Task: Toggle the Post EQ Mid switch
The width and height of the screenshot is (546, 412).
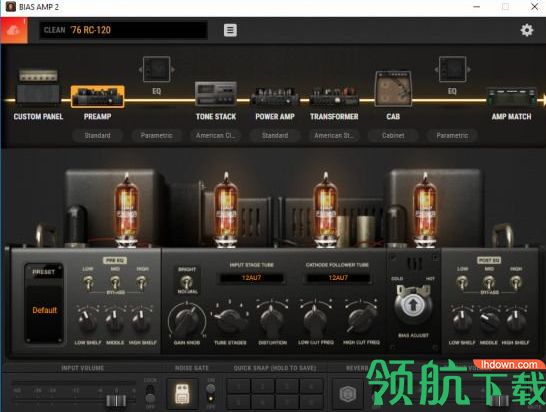Action: [489, 283]
